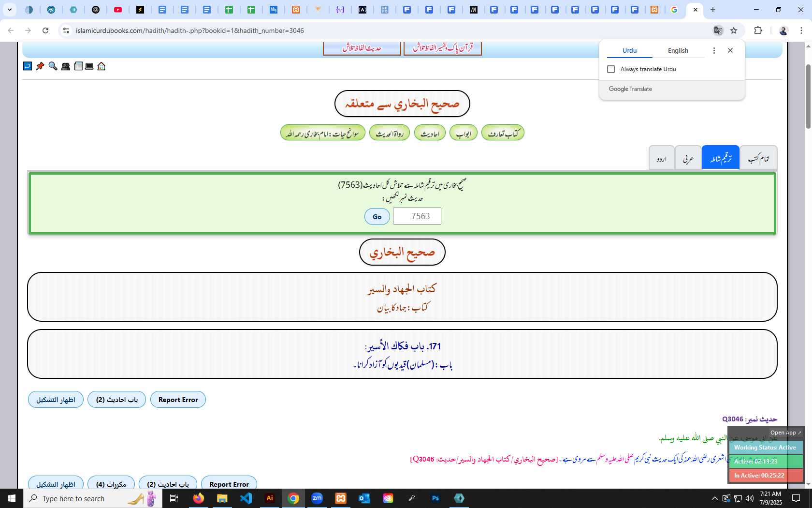Open Task View on the taskbar
Image resolution: width=812 pixels, height=508 pixels.
click(174, 498)
